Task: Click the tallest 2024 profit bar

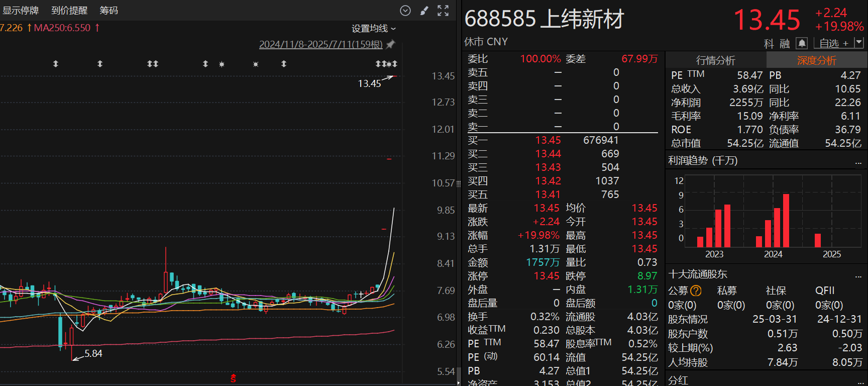Action: [x=786, y=220]
